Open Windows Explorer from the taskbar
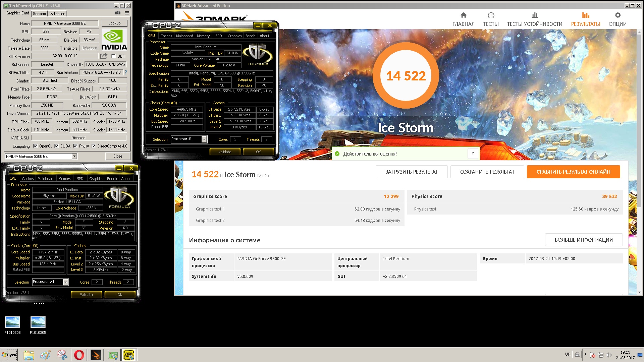 (29, 355)
